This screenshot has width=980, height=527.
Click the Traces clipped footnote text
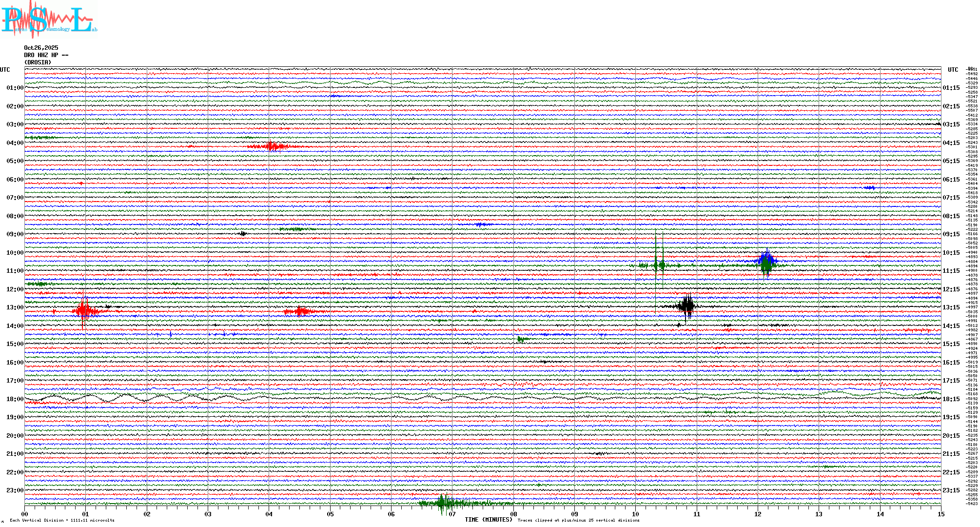(578, 520)
